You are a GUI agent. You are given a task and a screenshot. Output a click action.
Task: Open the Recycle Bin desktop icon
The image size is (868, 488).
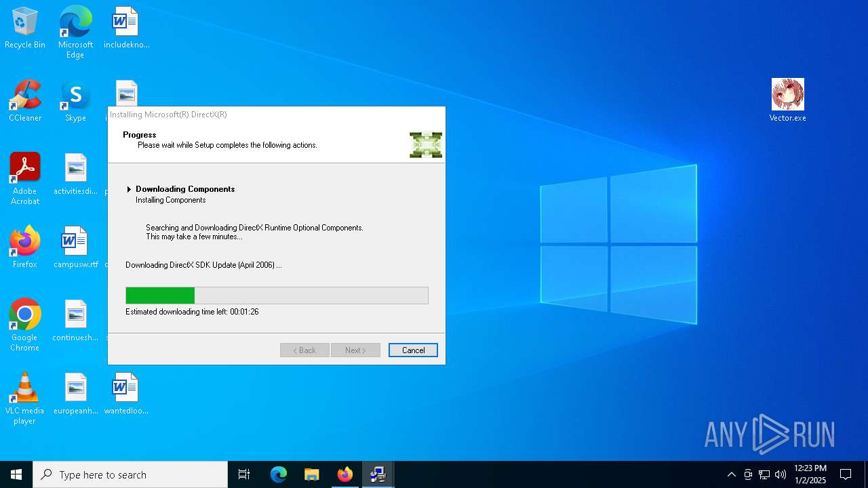[25, 28]
